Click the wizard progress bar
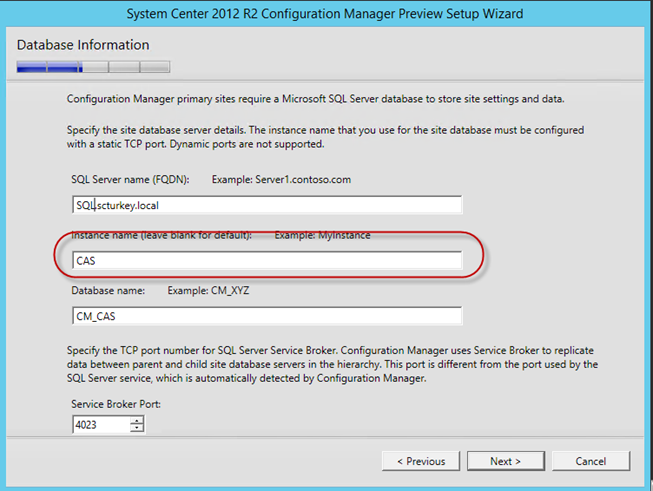The width and height of the screenshot is (653, 491). pyautogui.click(x=93, y=67)
